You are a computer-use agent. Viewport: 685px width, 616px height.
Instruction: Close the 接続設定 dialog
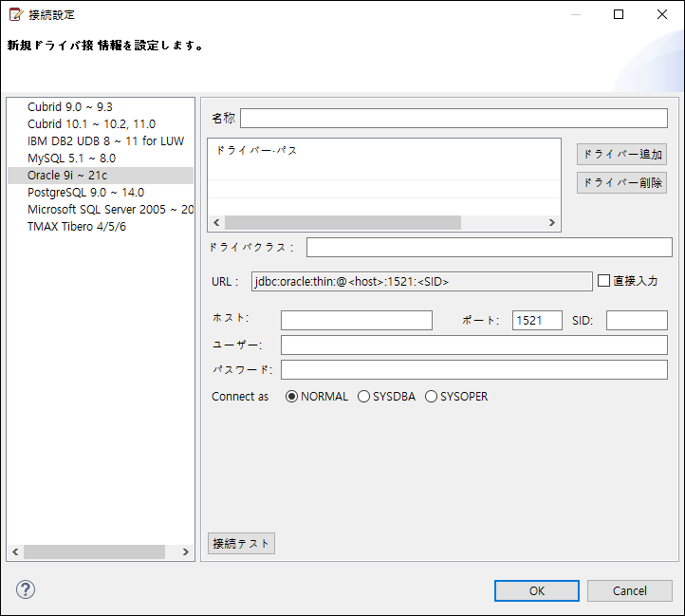[662, 14]
